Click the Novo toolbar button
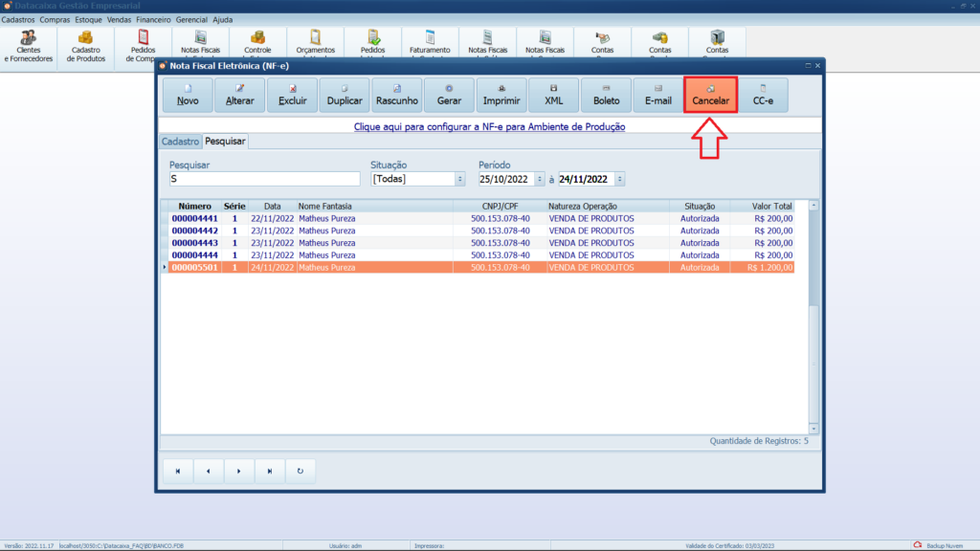Viewport: 980px width, 551px height. (188, 96)
